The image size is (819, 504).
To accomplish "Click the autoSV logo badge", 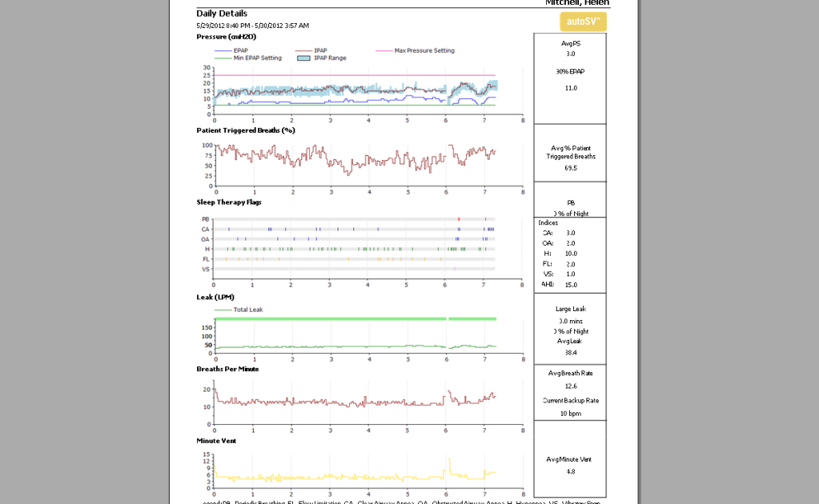I will 583,22.
